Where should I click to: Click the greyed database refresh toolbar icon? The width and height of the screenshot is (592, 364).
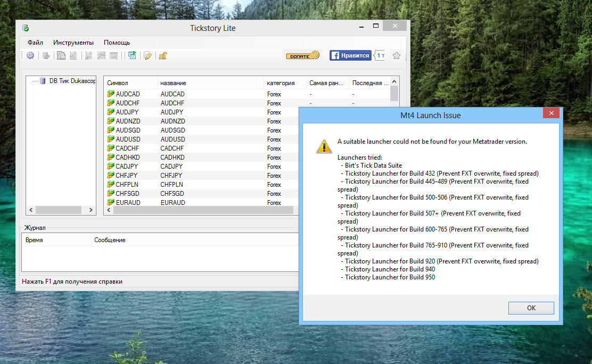(46, 56)
